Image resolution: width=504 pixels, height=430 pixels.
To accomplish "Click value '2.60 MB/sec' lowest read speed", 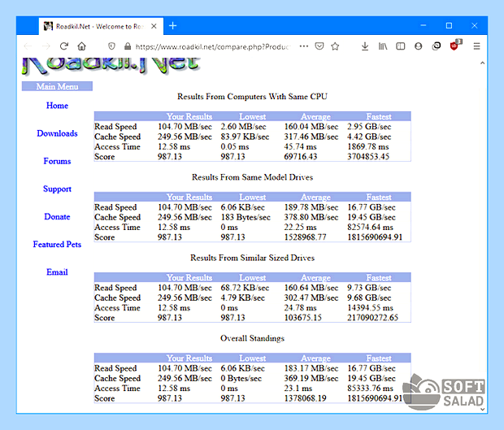I will [x=243, y=127].
